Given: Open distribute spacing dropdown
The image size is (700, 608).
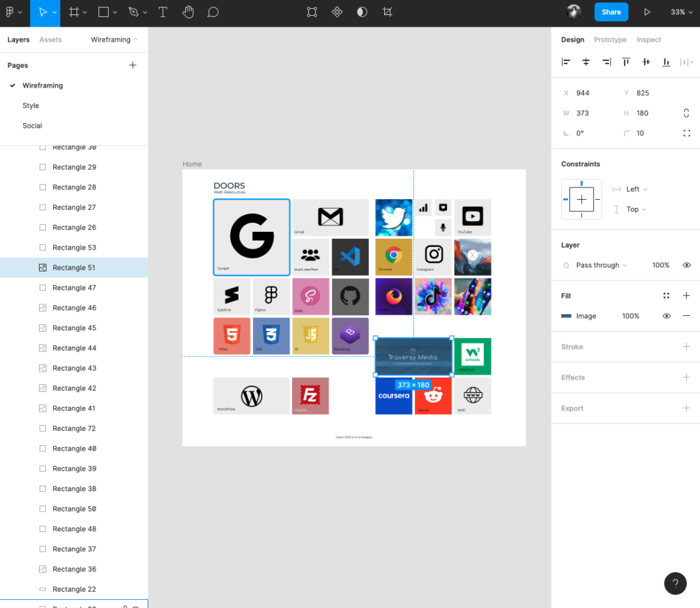Looking at the screenshot, I should coord(686,62).
